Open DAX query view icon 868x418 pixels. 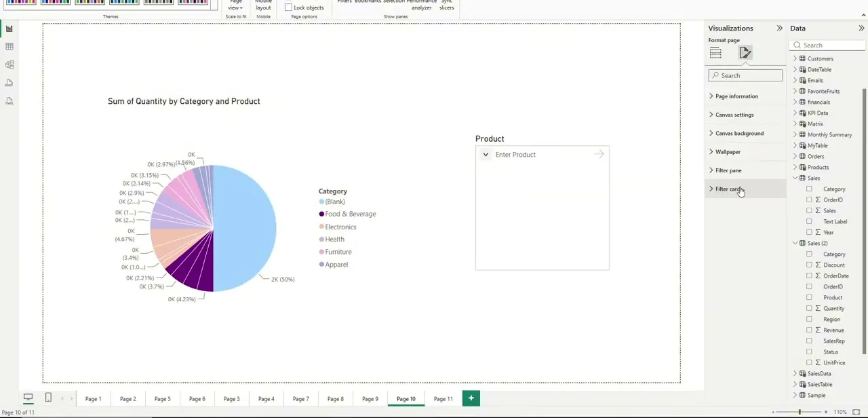[x=9, y=83]
